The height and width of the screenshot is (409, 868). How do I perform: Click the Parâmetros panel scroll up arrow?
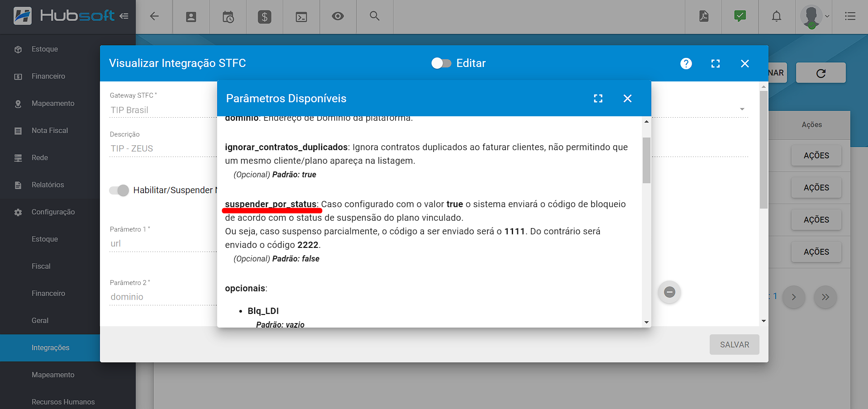(x=646, y=121)
